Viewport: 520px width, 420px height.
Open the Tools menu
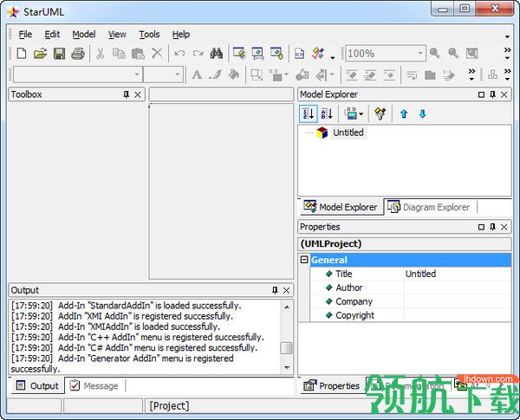pyautogui.click(x=149, y=35)
